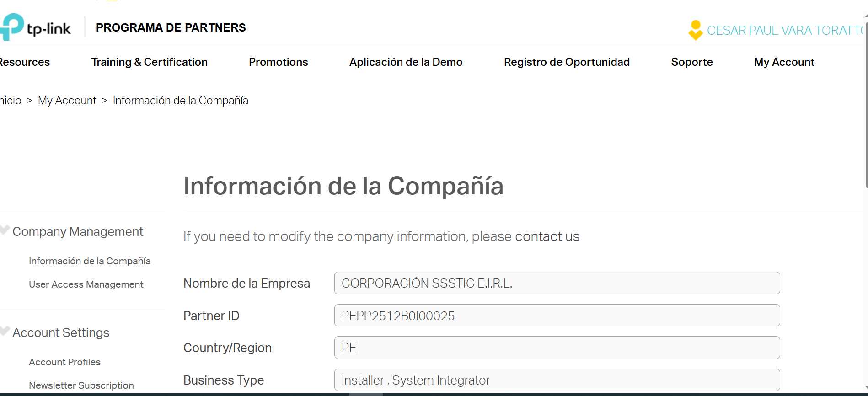Screen dimensions: 868x396
Task: Click the yellow user avatar icon
Action: coord(695,30)
